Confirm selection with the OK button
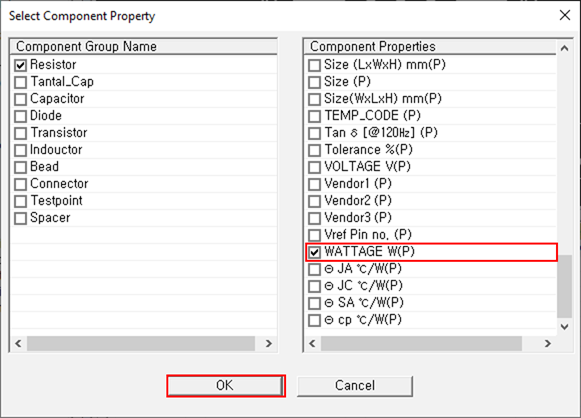This screenshot has width=581, height=418. coord(225,385)
